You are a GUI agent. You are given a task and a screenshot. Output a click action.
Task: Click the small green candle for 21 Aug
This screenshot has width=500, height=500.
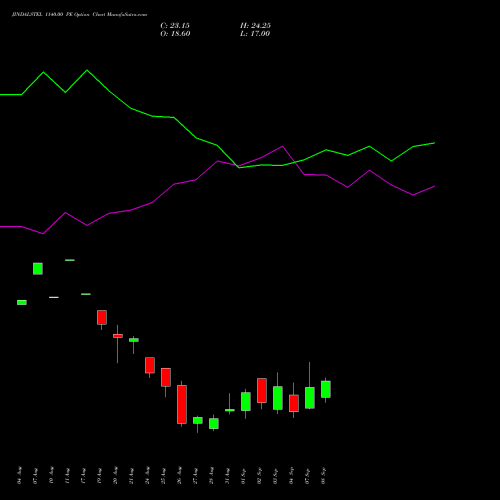(x=134, y=340)
